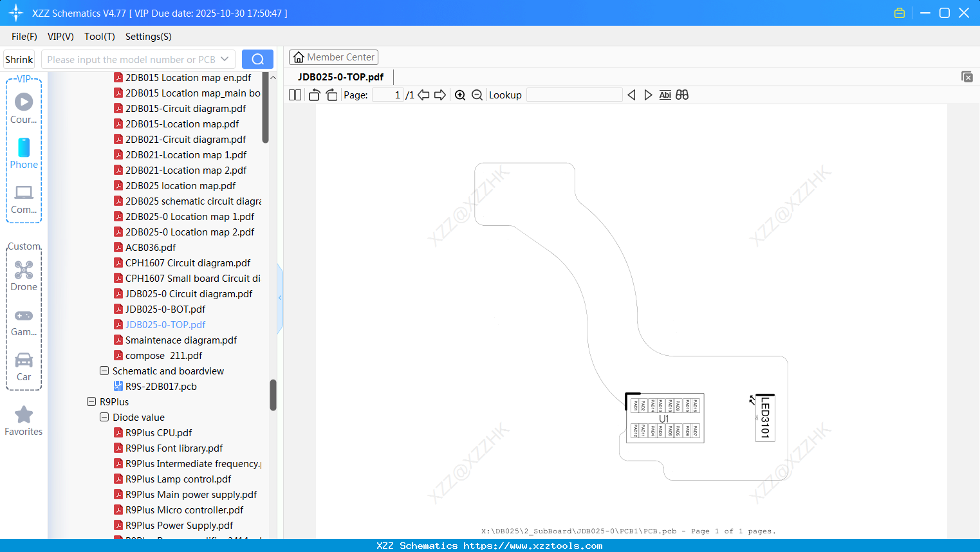Find next lookup match
The width and height of the screenshot is (980, 552).
pos(648,95)
